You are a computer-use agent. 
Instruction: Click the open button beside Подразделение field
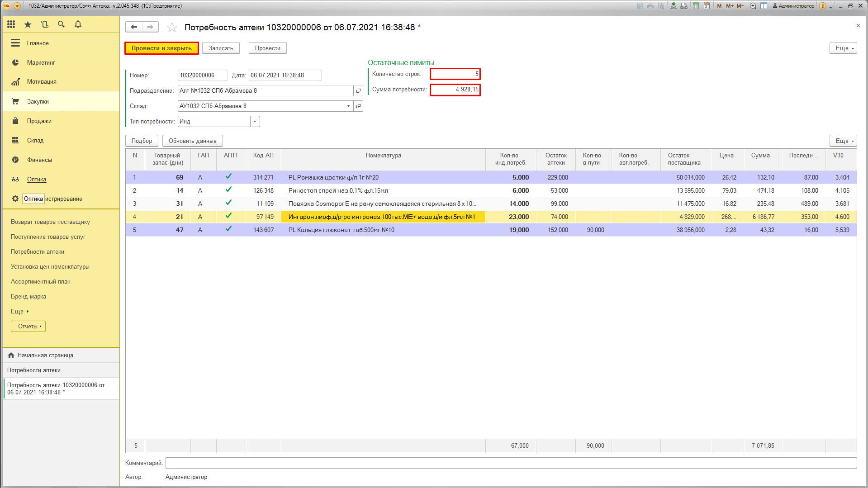tap(358, 91)
